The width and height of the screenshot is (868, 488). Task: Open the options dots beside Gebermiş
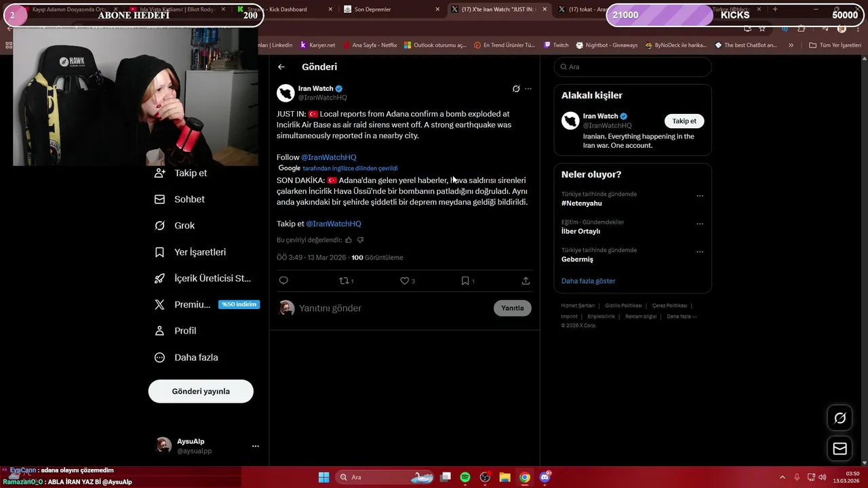(x=700, y=251)
